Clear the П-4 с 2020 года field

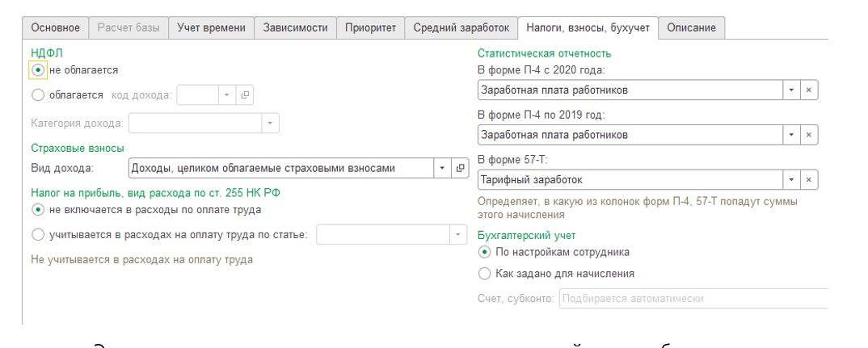(809, 90)
